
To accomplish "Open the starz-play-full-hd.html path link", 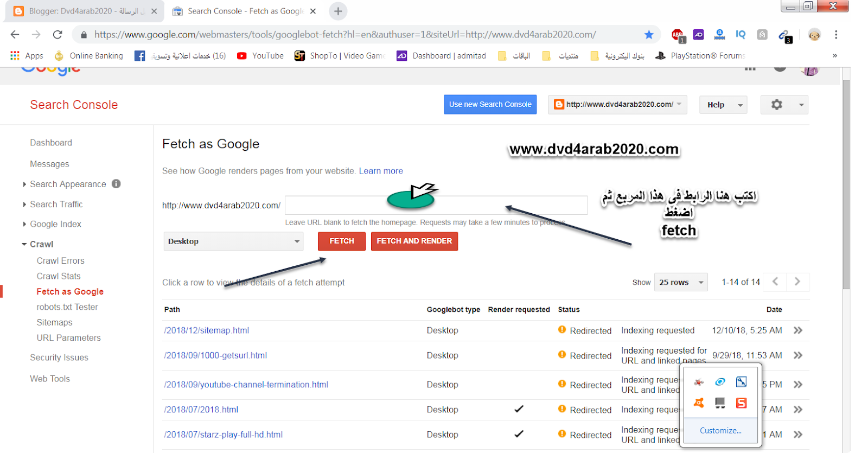I will (224, 435).
